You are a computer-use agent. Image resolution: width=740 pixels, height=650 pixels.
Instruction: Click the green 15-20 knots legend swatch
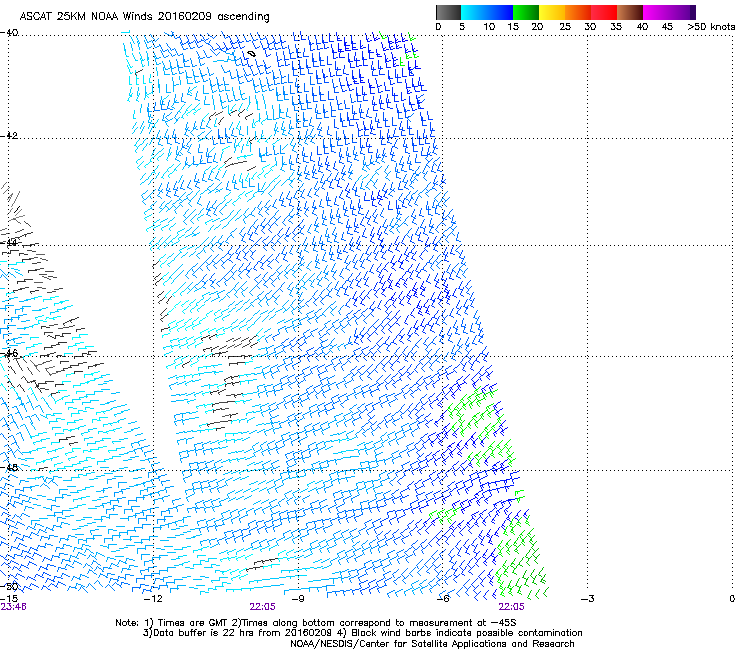[526, 12]
